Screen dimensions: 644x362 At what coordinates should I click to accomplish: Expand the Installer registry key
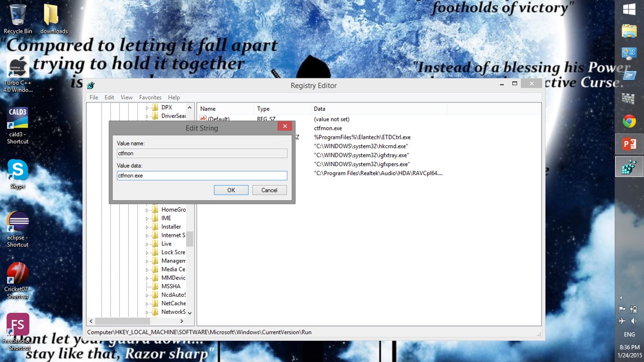(x=147, y=227)
